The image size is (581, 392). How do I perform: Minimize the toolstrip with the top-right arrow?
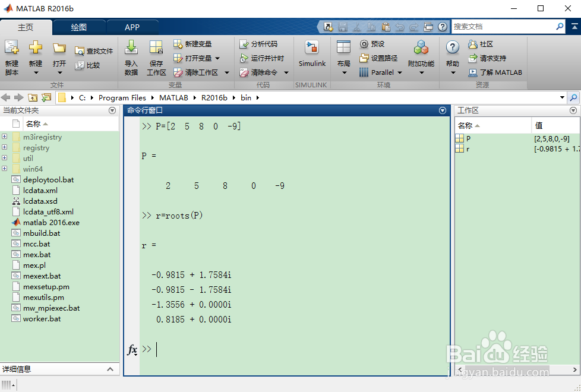(x=574, y=26)
